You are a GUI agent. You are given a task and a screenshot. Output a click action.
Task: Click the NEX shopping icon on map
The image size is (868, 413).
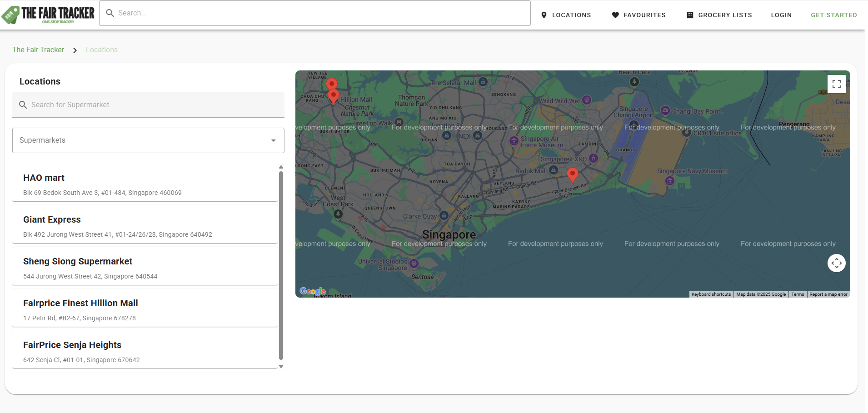(477, 135)
